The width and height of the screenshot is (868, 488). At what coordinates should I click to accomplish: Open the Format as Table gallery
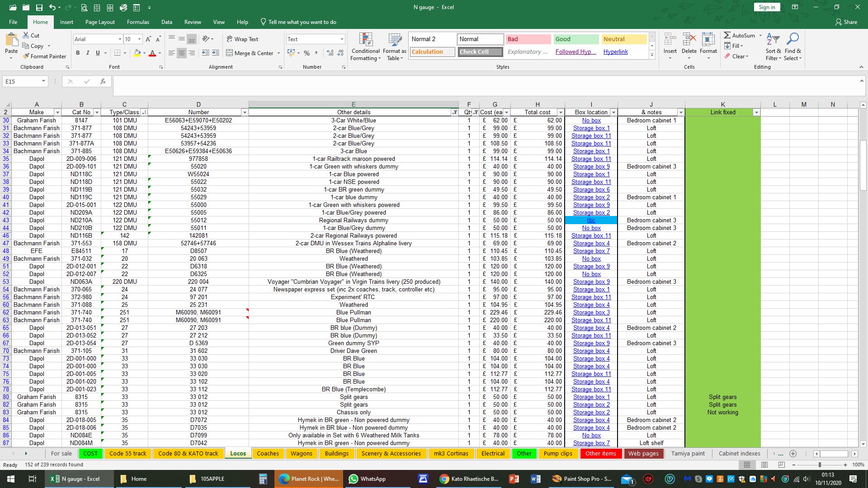(395, 47)
